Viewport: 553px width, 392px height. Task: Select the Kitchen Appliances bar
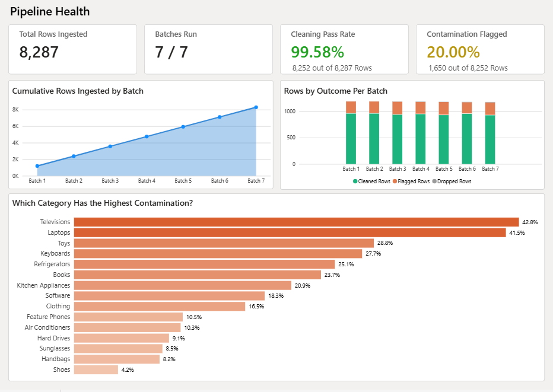coord(183,285)
